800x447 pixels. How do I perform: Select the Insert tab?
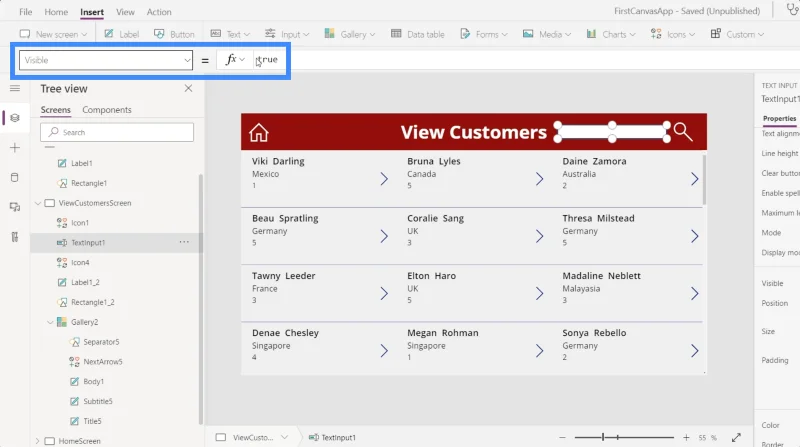(92, 12)
